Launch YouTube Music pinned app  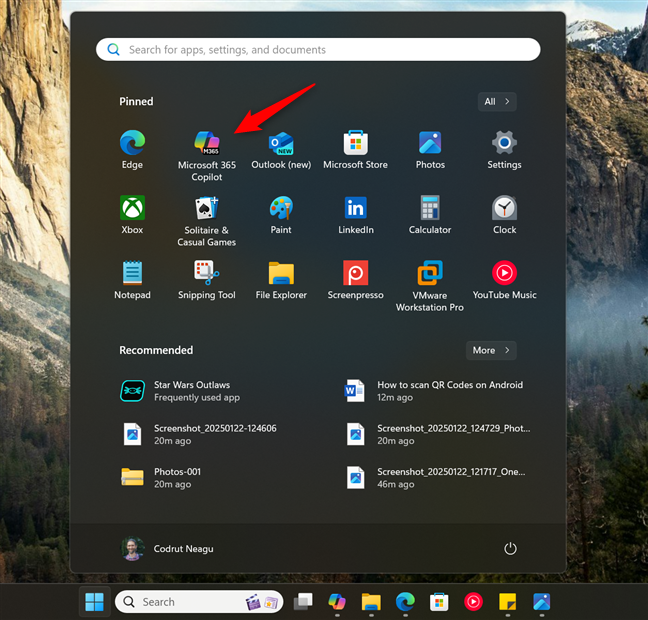click(x=504, y=280)
